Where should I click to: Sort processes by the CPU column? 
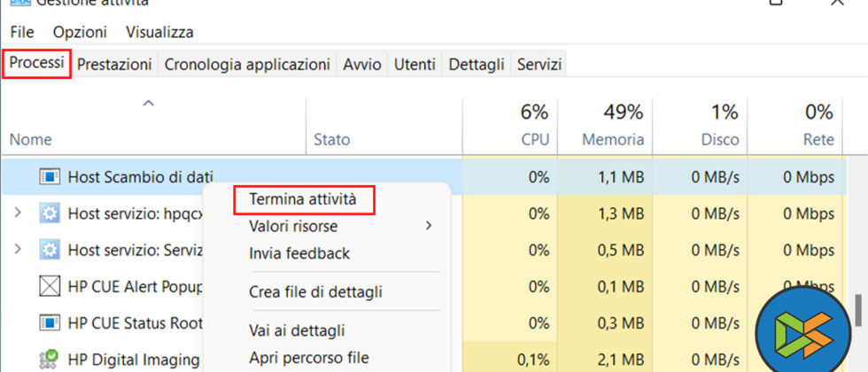535,139
